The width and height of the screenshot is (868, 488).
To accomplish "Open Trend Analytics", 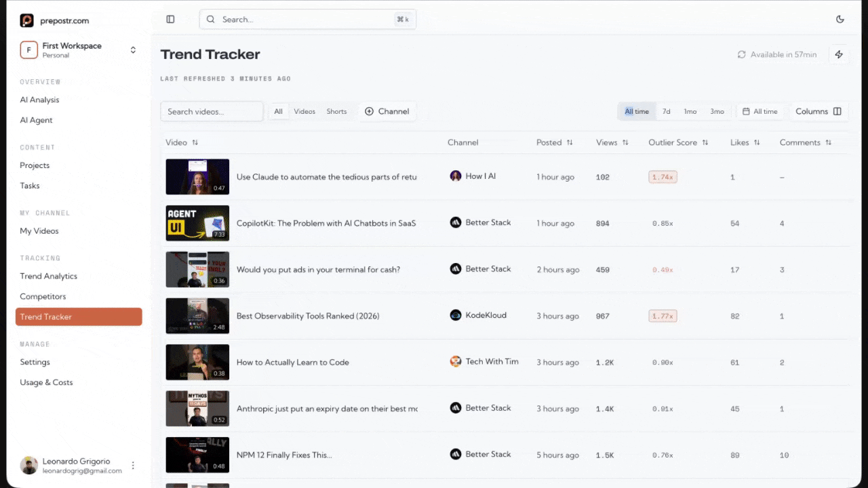I will tap(79, 276).
